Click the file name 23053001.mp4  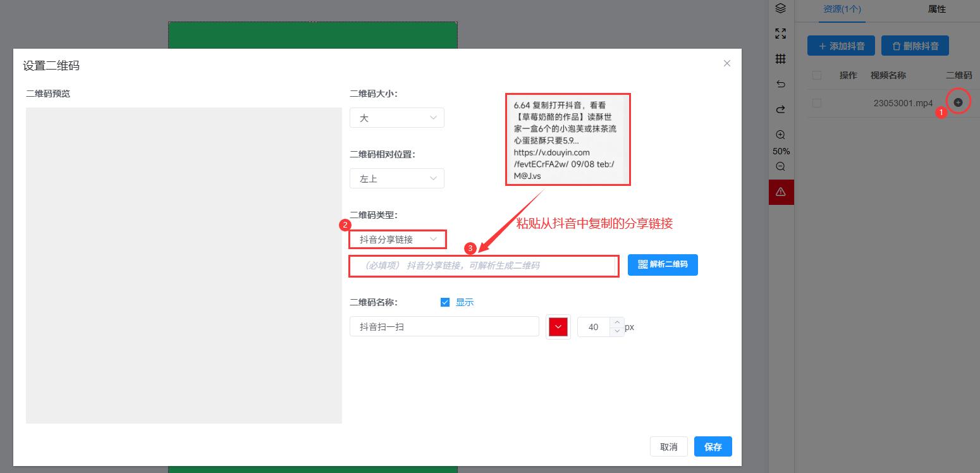[903, 103]
